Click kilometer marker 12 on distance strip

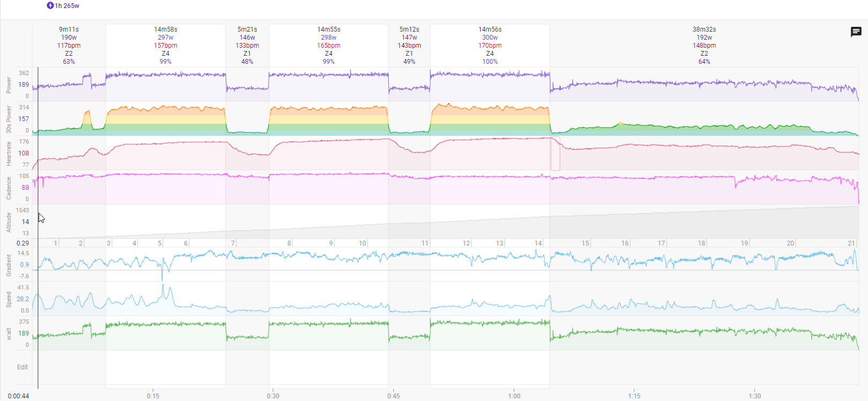pyautogui.click(x=466, y=243)
